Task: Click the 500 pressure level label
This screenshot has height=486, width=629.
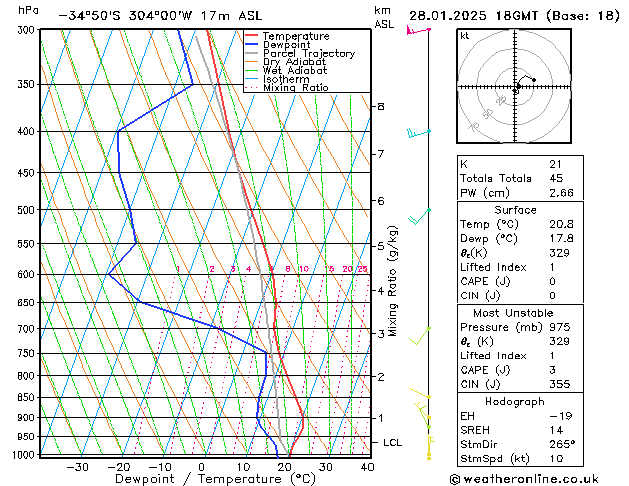Action: point(28,210)
